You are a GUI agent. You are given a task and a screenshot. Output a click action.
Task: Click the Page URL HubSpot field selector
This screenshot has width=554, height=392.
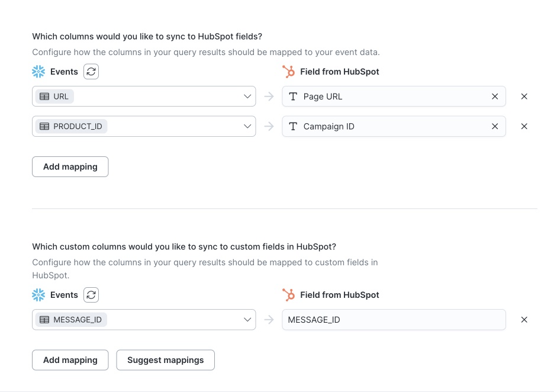pyautogui.click(x=394, y=96)
